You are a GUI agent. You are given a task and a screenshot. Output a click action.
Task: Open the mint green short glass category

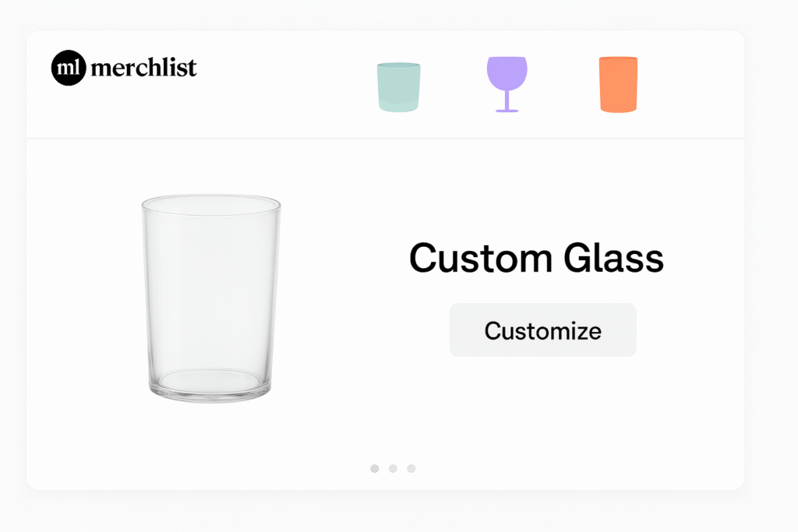pos(398,86)
